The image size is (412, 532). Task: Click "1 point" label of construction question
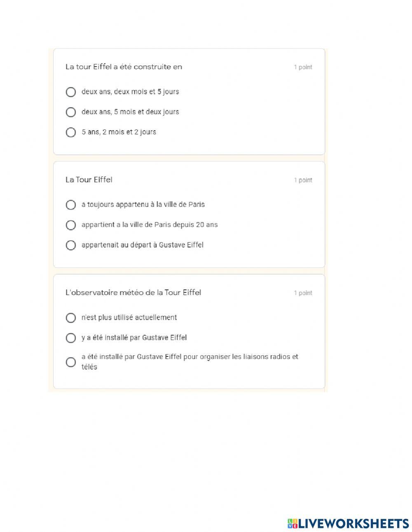click(303, 67)
